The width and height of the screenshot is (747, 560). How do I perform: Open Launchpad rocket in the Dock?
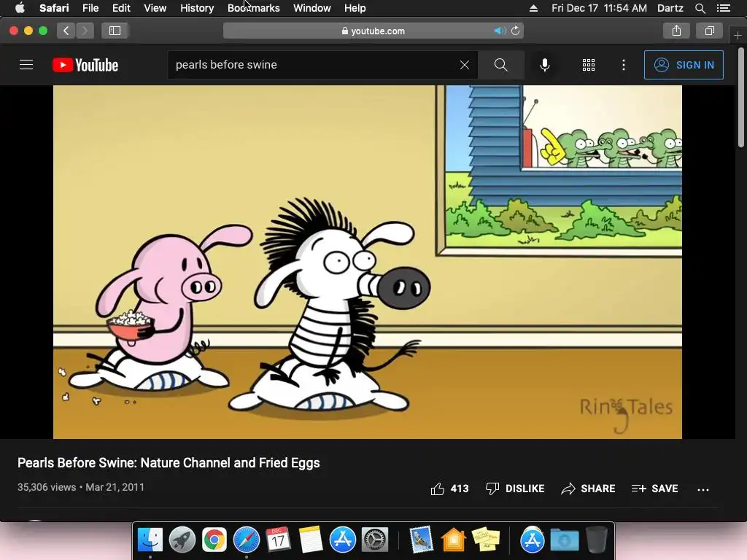[182, 540]
